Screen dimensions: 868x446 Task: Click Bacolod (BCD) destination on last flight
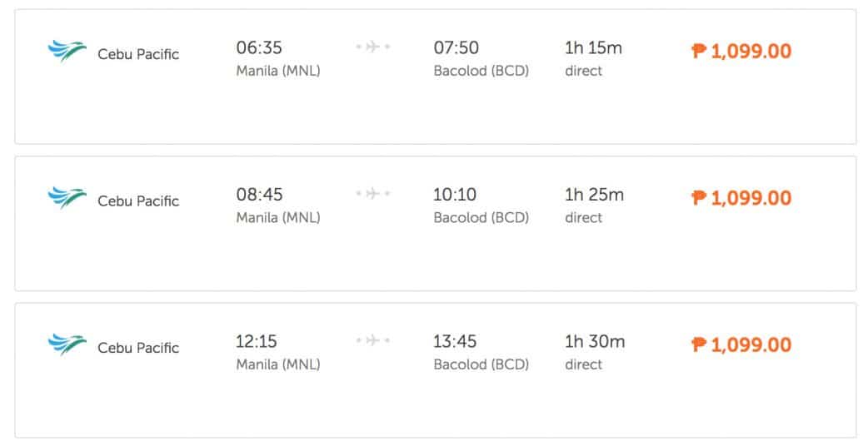[x=481, y=364]
